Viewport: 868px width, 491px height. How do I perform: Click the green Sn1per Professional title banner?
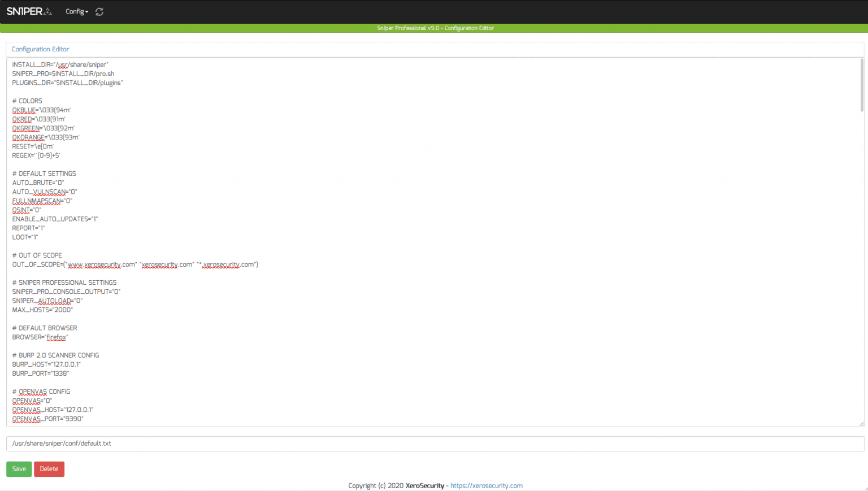[435, 28]
